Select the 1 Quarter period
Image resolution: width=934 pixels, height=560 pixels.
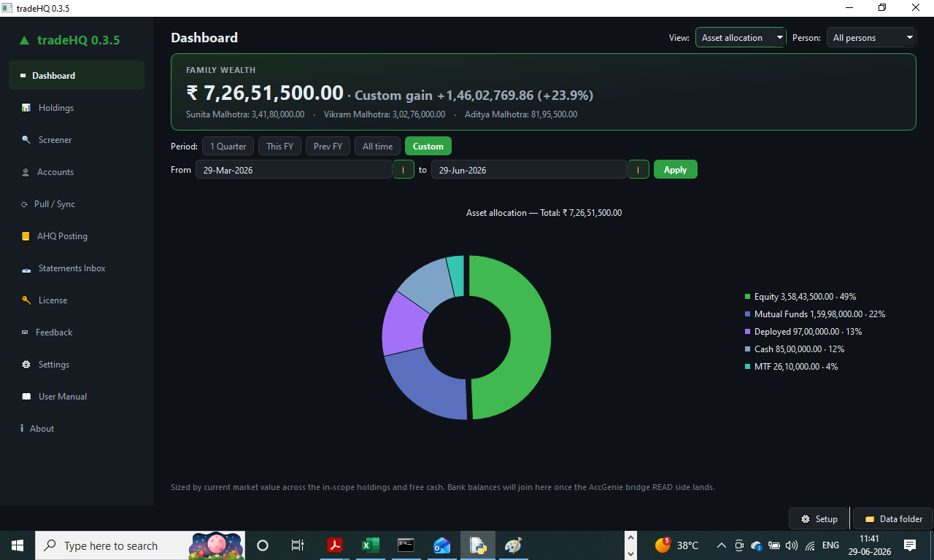tap(228, 147)
